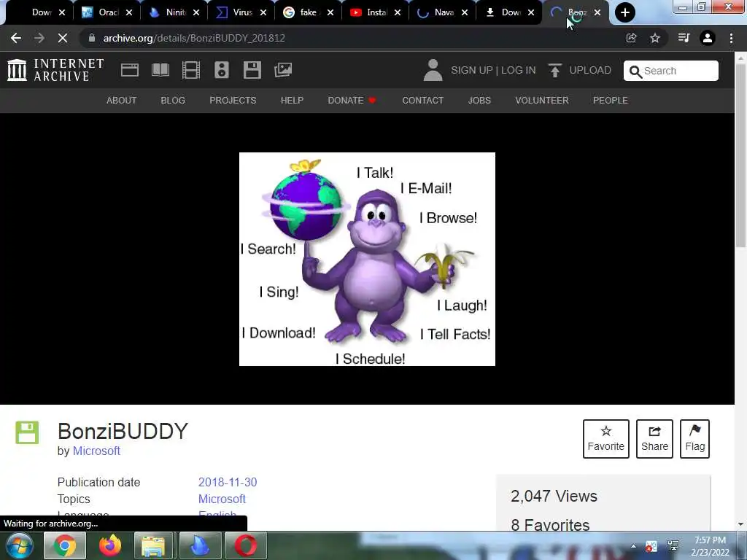Open the HELP menu item
The width and height of the screenshot is (747, 560).
pos(292,101)
